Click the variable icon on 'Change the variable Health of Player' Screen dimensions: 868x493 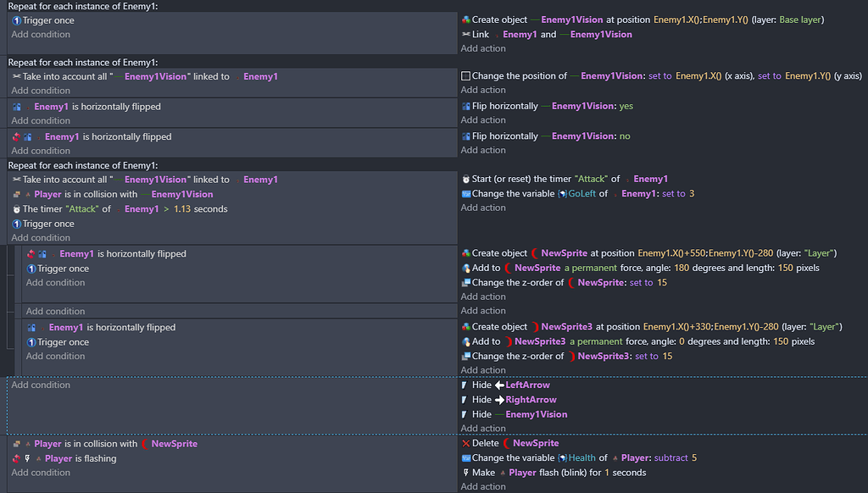click(x=466, y=458)
